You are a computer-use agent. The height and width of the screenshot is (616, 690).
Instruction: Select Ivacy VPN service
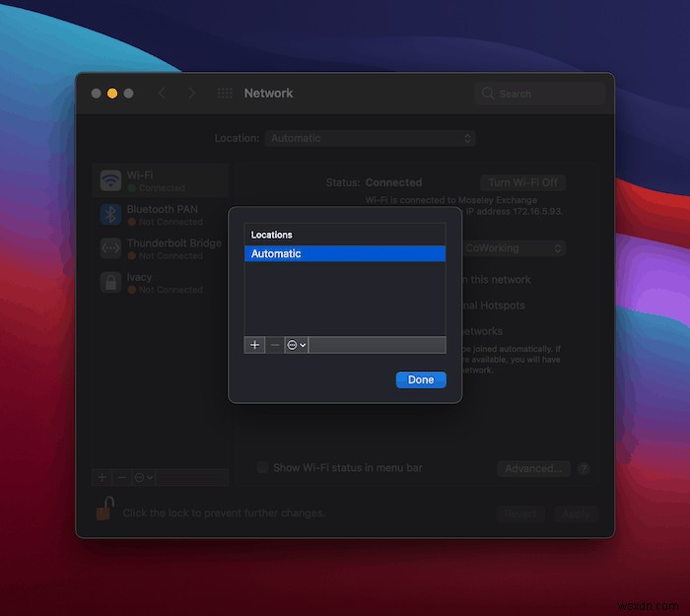(160, 283)
